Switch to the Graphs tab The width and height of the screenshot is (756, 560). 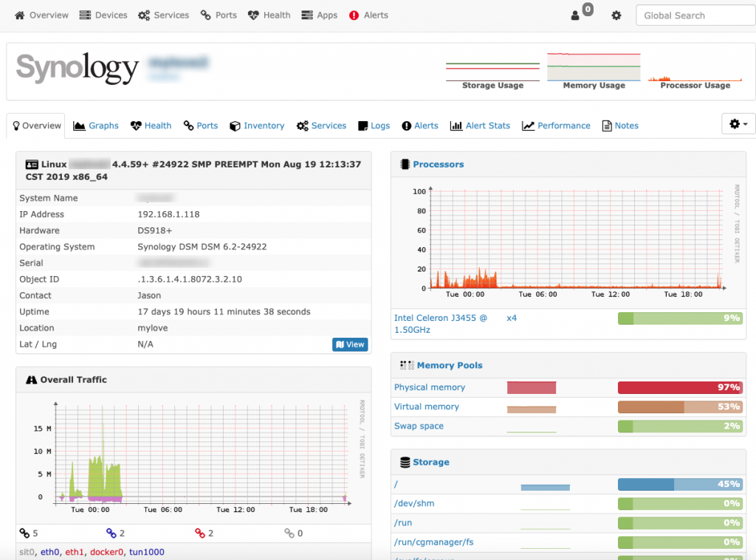click(95, 125)
